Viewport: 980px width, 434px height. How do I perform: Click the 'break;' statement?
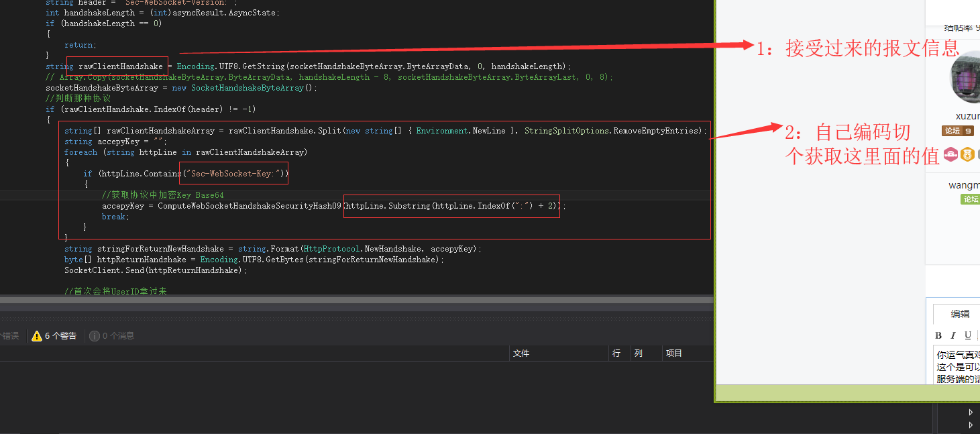click(115, 217)
